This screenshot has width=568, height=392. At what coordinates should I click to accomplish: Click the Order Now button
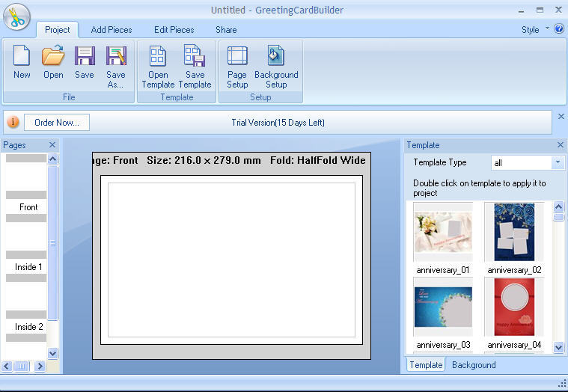tap(57, 123)
